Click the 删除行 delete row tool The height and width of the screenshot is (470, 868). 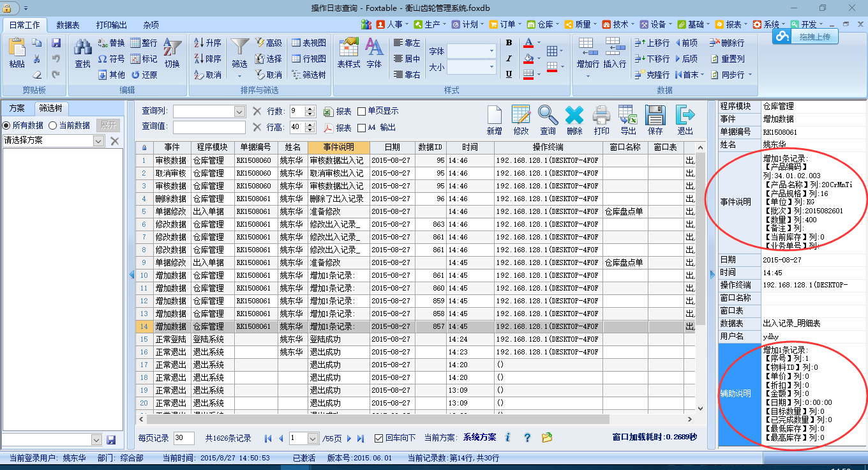point(727,43)
